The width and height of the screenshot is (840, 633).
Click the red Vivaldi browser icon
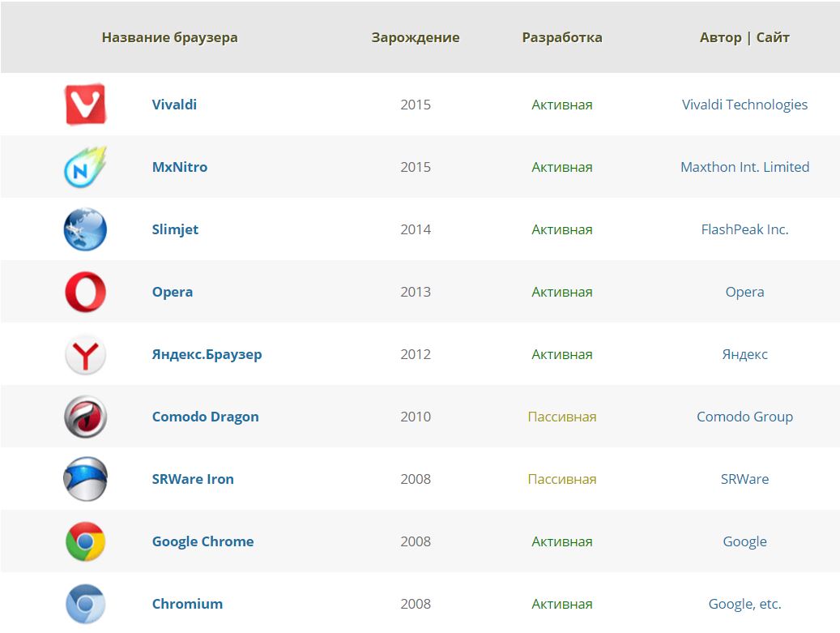point(85,104)
